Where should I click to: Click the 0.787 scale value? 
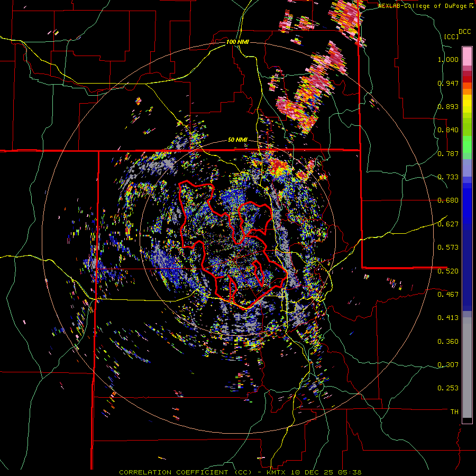448,153
